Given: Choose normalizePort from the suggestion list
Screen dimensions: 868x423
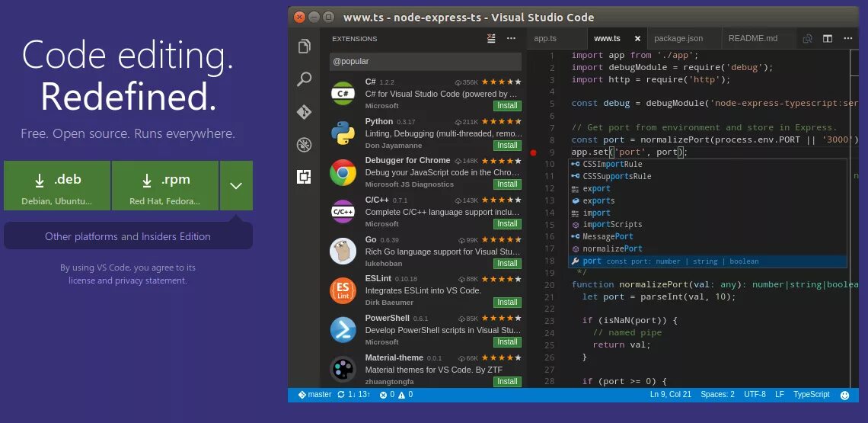Looking at the screenshot, I should pos(707,249).
